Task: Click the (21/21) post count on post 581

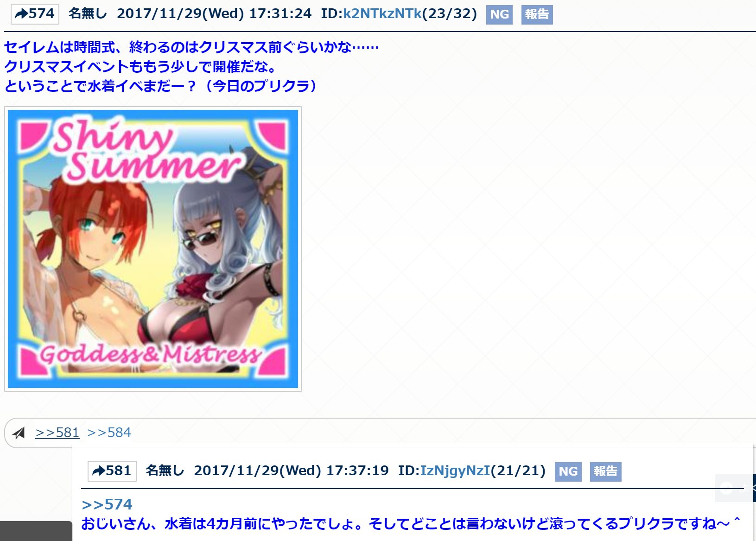Action: [518, 471]
